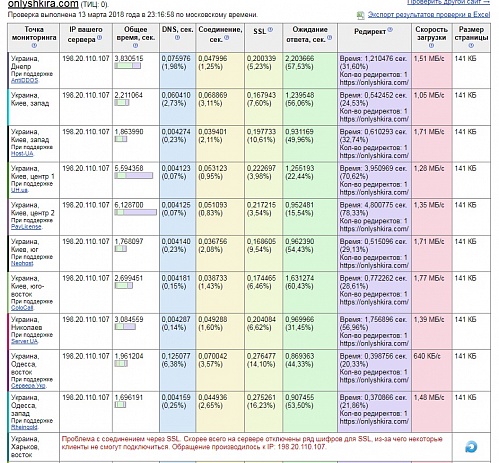Image resolution: width=499 pixels, height=463 pixels.
Task: Click the Excel file icon
Action: click(360, 15)
